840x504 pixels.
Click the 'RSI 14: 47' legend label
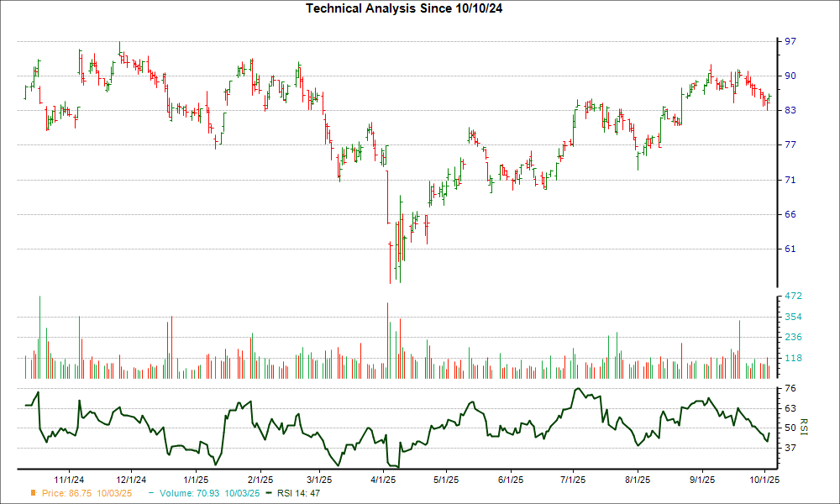[x=297, y=493]
